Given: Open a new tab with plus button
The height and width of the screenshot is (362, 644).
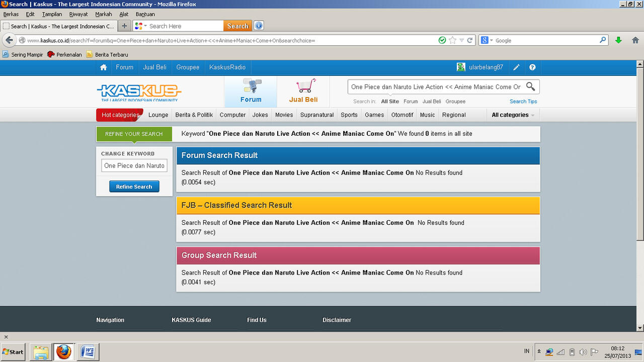Looking at the screenshot, I should click(x=124, y=26).
